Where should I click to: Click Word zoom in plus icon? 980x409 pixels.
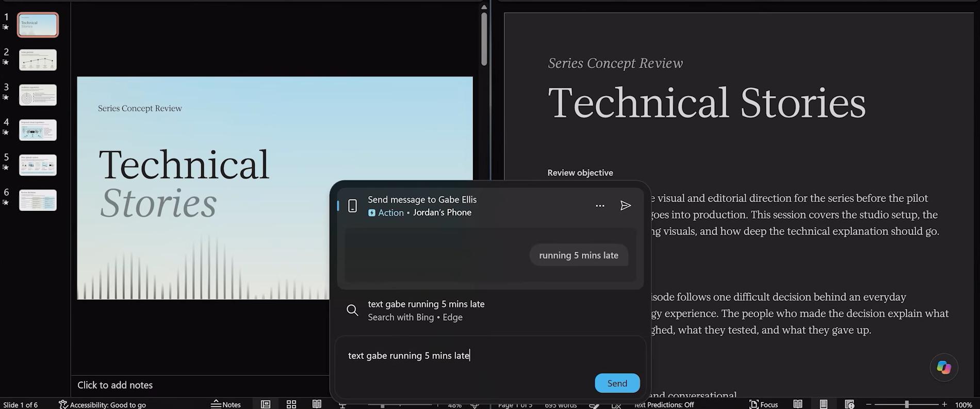click(944, 404)
